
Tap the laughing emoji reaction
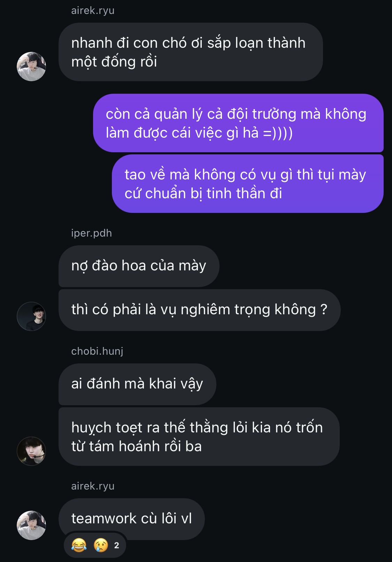tap(79, 545)
